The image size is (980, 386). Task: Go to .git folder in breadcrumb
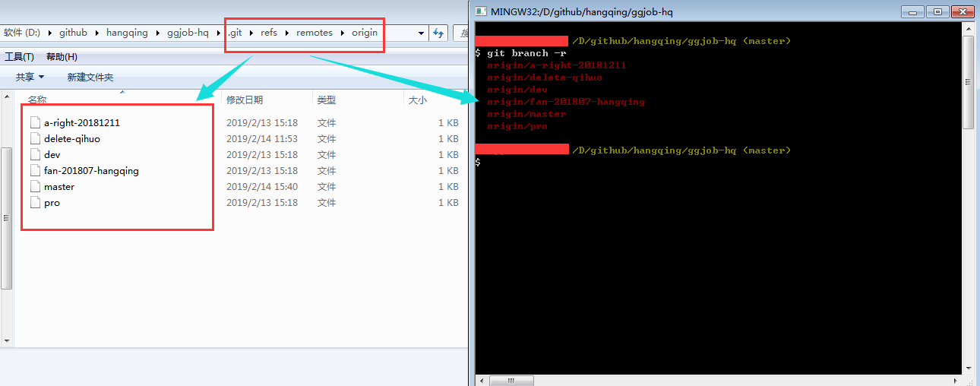235,33
